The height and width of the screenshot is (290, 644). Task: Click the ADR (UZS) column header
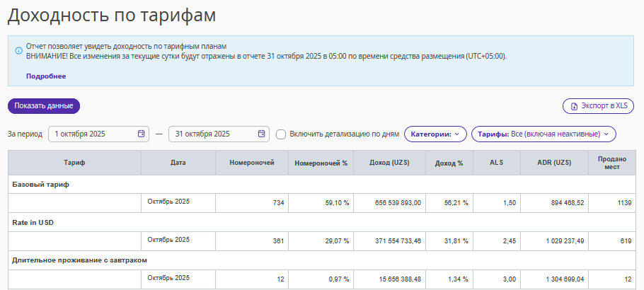(554, 163)
